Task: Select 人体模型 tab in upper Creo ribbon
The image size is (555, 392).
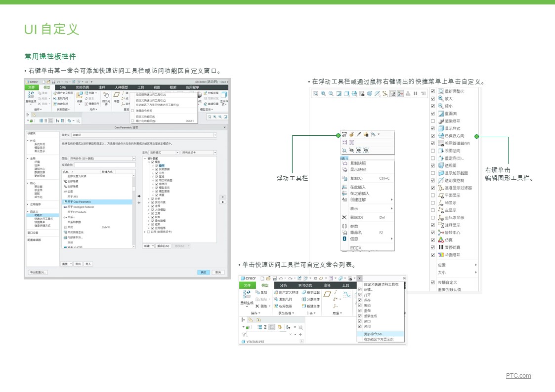Action: (121, 87)
